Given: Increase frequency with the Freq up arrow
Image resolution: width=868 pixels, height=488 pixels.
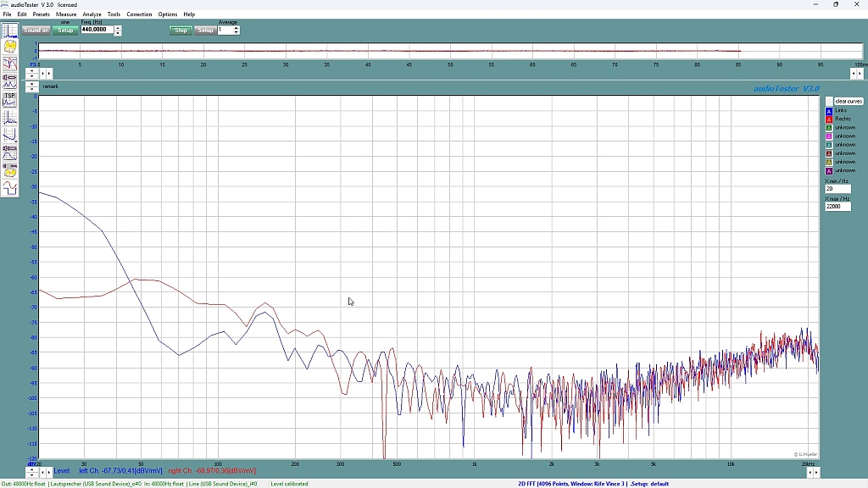Looking at the screenshot, I should tap(118, 28).
